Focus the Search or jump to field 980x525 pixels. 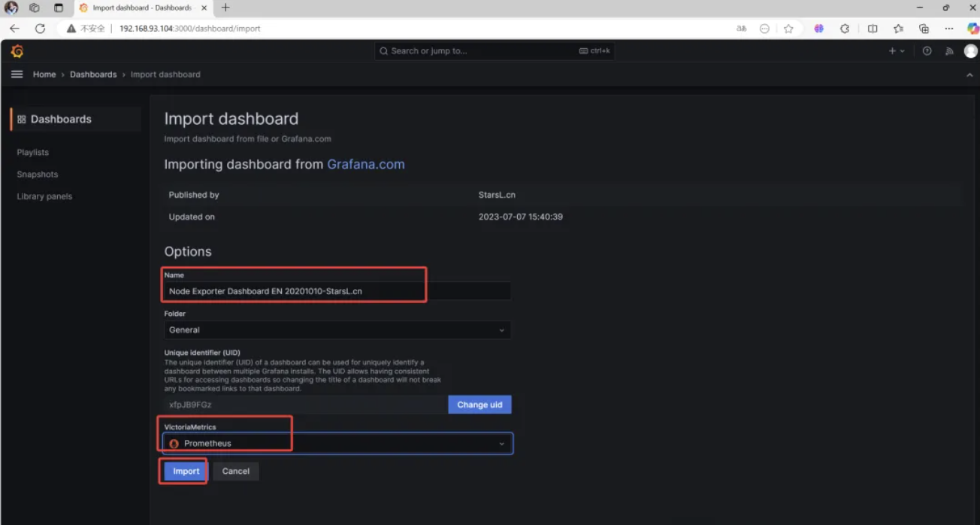494,51
